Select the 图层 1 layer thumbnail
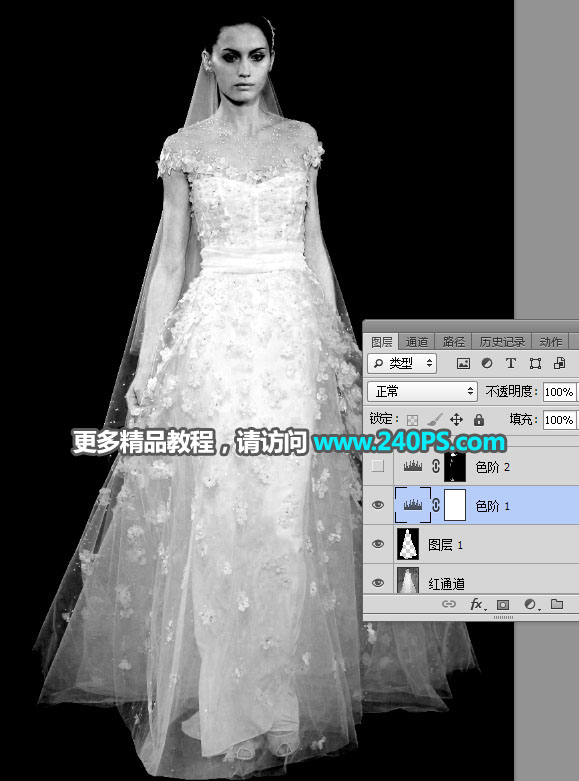 408,544
